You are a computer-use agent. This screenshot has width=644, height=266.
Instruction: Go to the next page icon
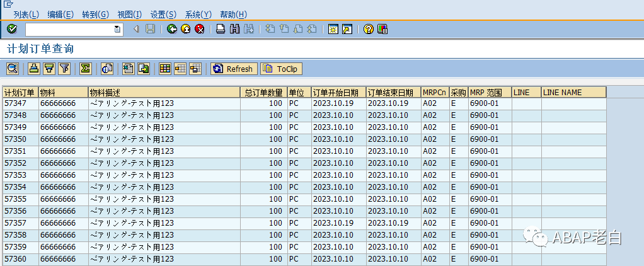(298, 29)
